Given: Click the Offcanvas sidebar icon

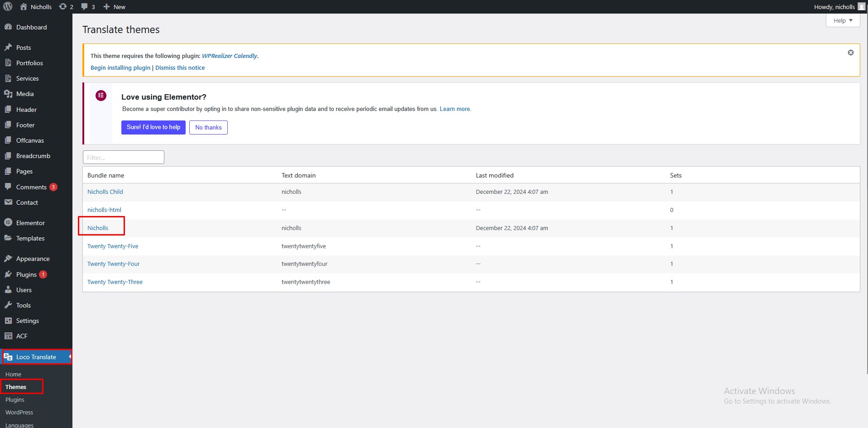Looking at the screenshot, I should (8, 140).
